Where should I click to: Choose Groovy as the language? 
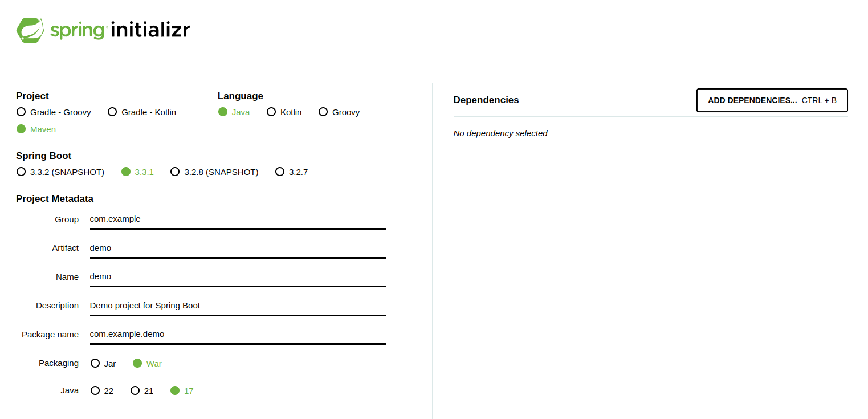tap(339, 112)
